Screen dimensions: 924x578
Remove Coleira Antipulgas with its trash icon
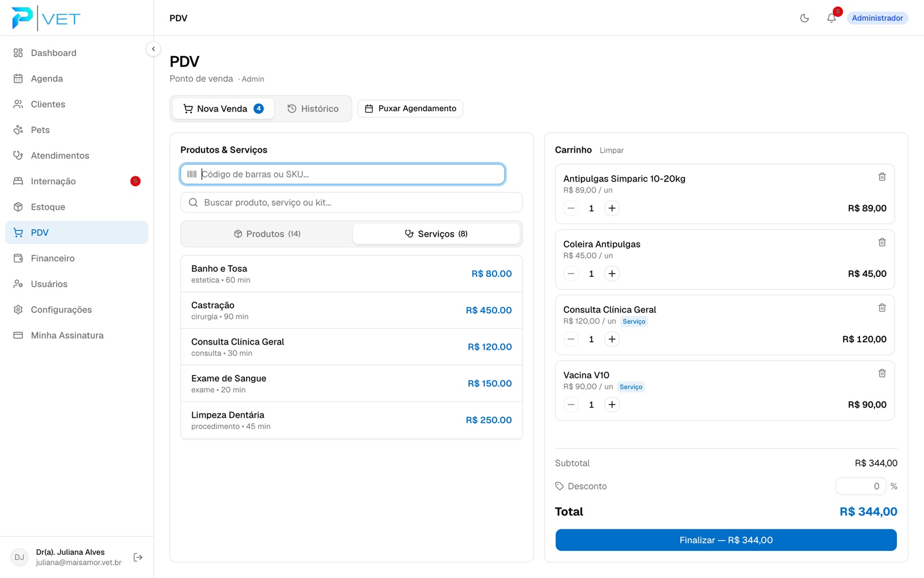(x=882, y=242)
